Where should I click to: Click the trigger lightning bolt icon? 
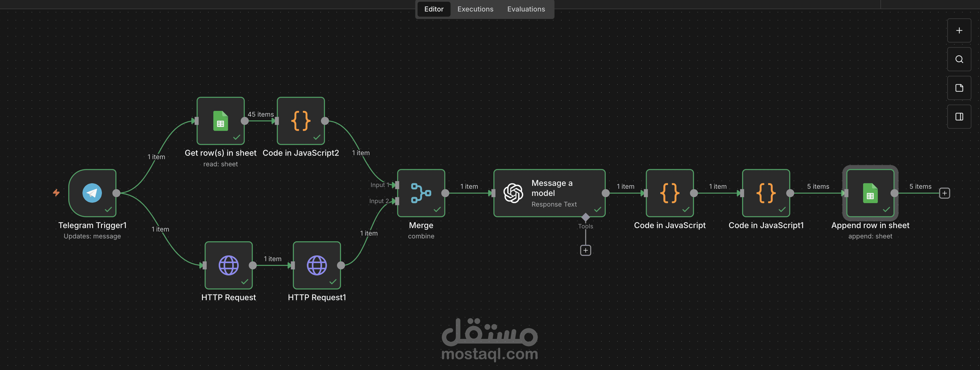[x=56, y=193]
